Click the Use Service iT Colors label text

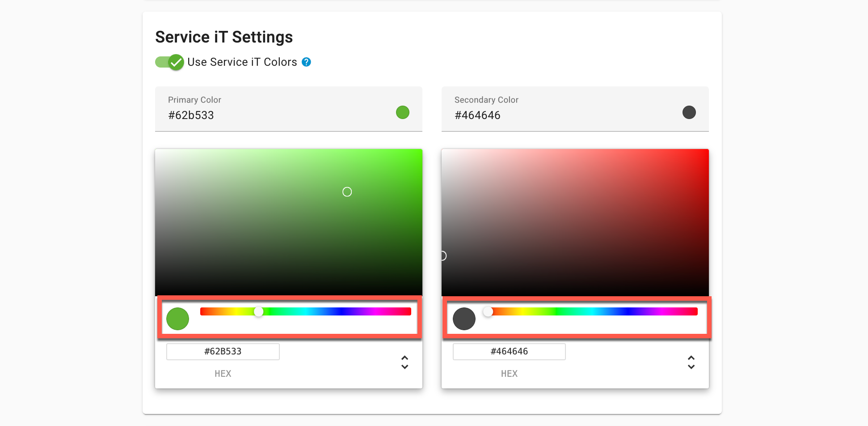tap(242, 62)
